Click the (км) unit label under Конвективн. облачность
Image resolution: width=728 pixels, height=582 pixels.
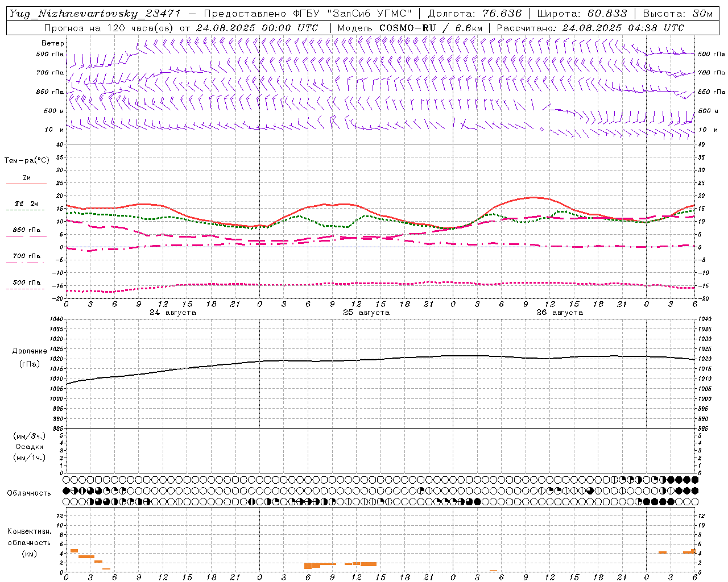(29, 554)
